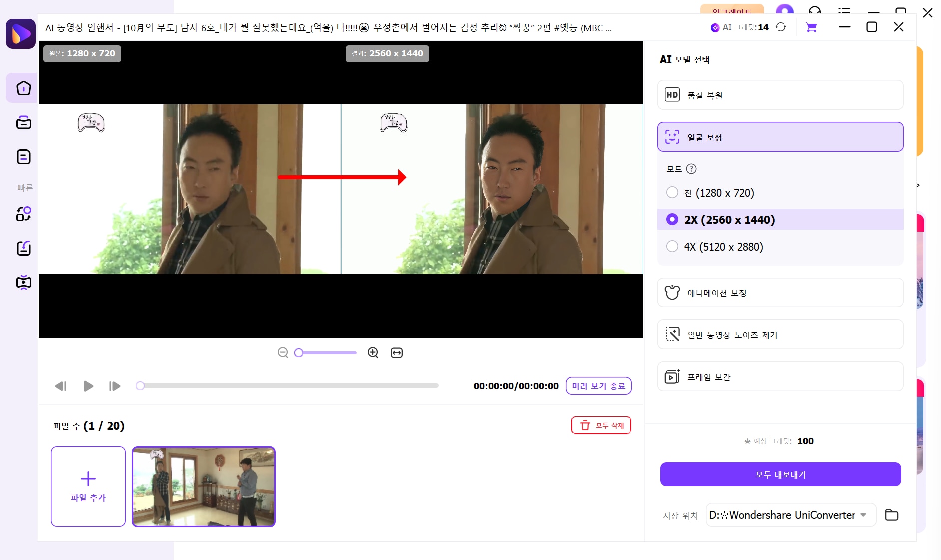The image size is (941, 560).
Task: End preview with 미리 보기 종료
Action: point(598,386)
